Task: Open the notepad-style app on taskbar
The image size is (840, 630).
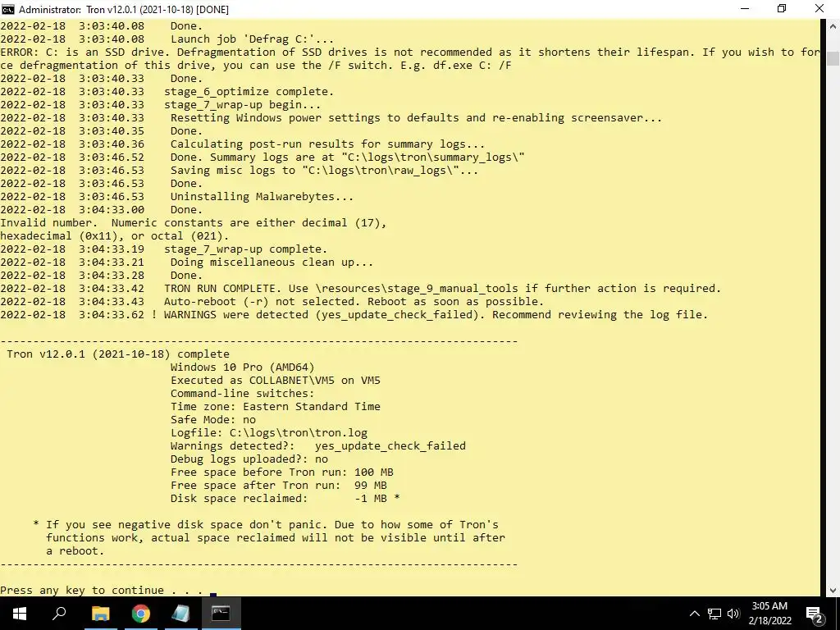Action: pos(180,614)
